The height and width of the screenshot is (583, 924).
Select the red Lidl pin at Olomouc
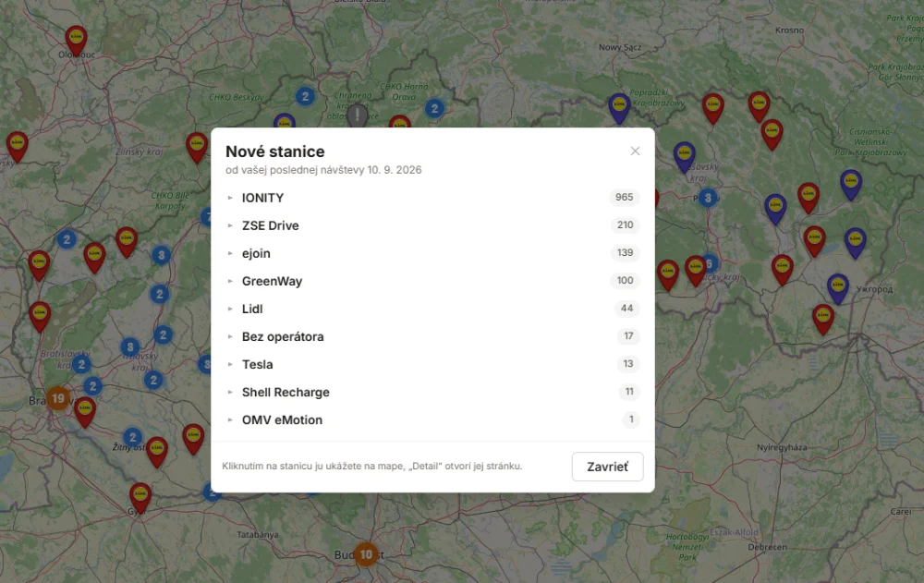[x=76, y=40]
